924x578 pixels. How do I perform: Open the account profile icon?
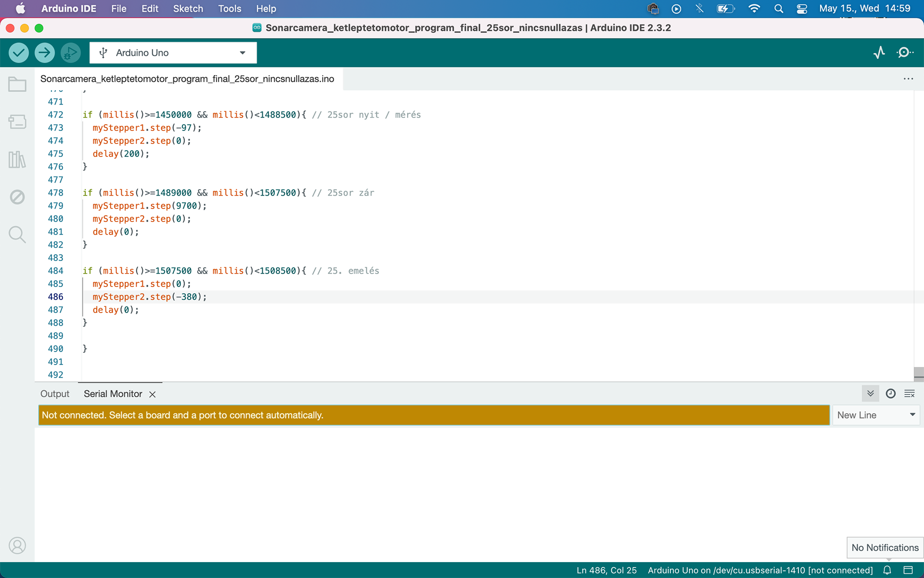click(17, 546)
